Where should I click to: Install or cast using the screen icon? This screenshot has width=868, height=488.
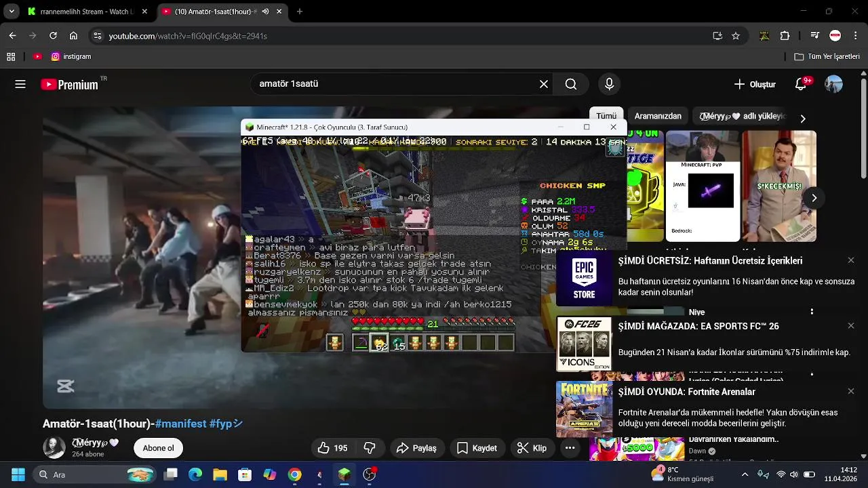717,36
